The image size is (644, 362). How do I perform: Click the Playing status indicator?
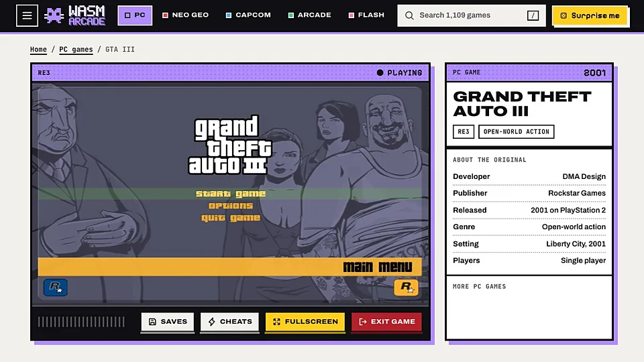pyautogui.click(x=399, y=72)
